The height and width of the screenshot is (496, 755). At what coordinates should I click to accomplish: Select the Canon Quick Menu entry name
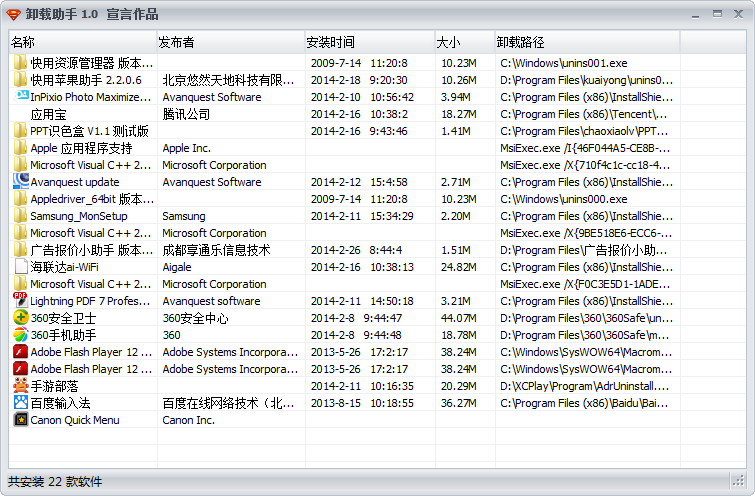tap(75, 420)
